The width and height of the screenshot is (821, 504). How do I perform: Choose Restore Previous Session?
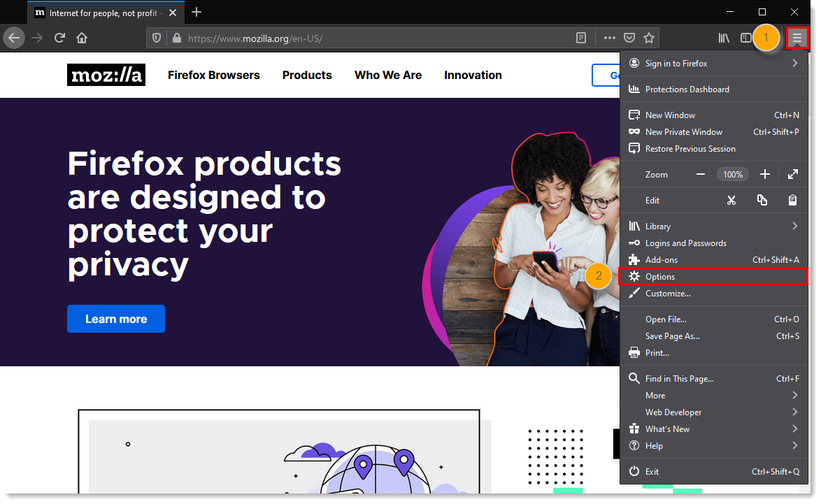tap(714, 149)
